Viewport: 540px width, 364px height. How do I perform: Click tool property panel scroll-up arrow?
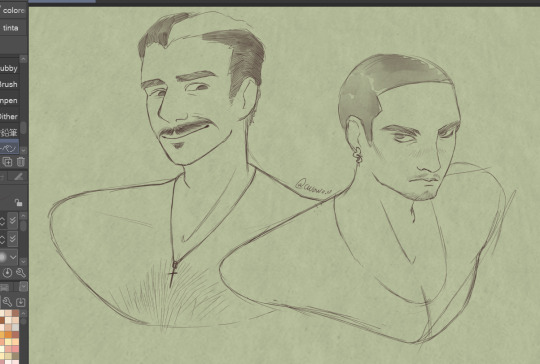[23, 216]
